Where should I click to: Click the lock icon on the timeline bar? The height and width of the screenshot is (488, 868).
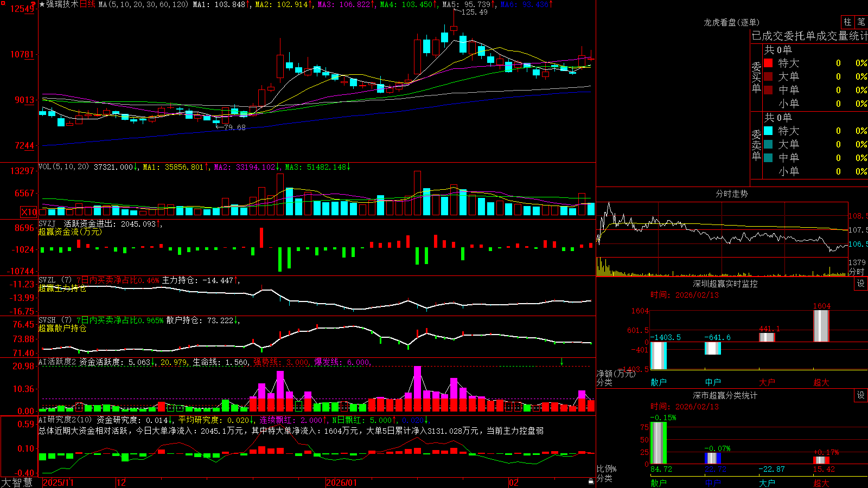pyautogui.click(x=591, y=481)
